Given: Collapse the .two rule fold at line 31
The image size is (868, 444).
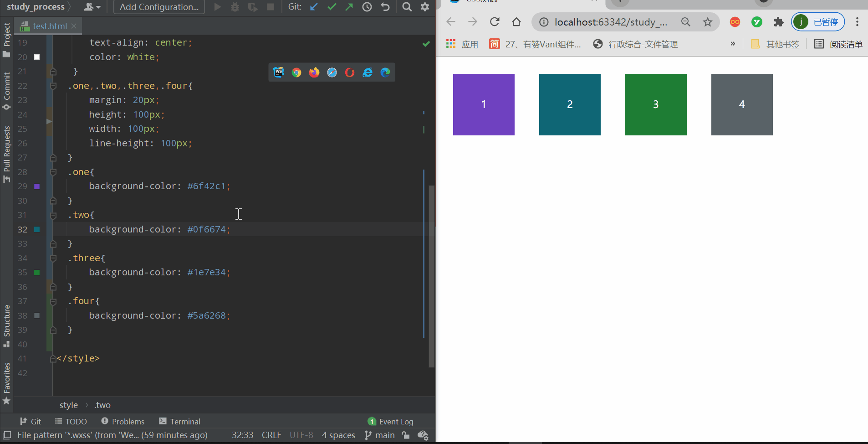Looking at the screenshot, I should 53,215.
